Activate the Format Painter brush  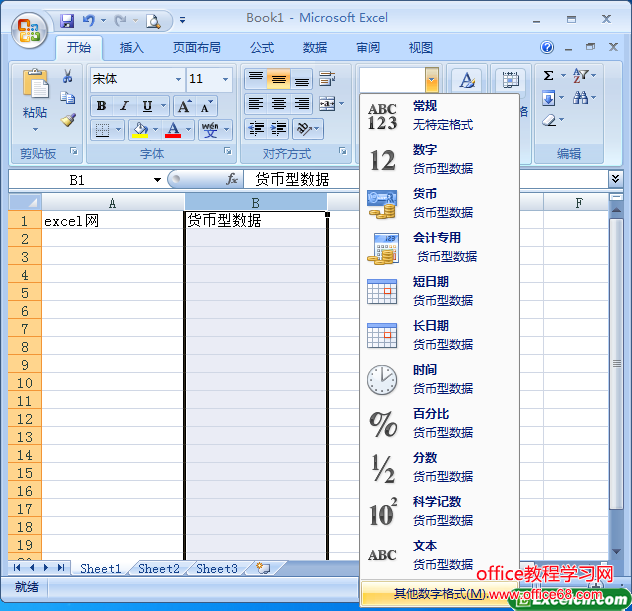[x=68, y=120]
